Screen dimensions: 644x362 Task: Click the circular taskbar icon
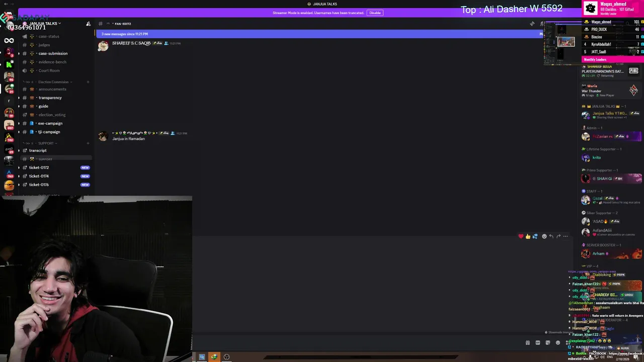[226, 357]
